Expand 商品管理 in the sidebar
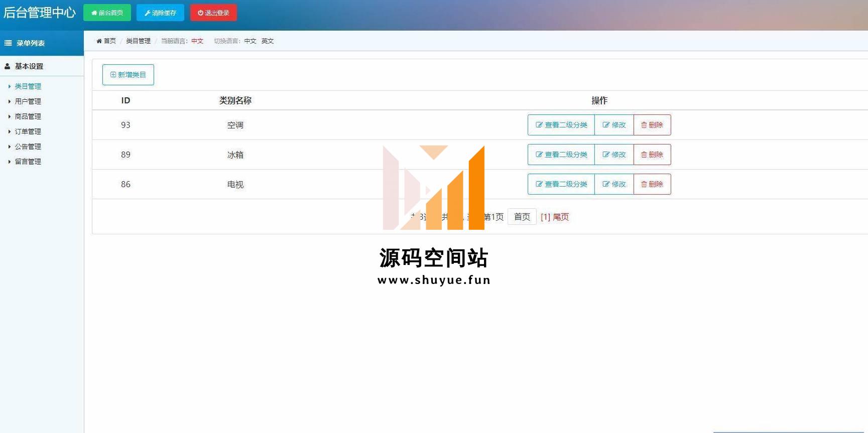Screen dimensions: 868x433 28,116
